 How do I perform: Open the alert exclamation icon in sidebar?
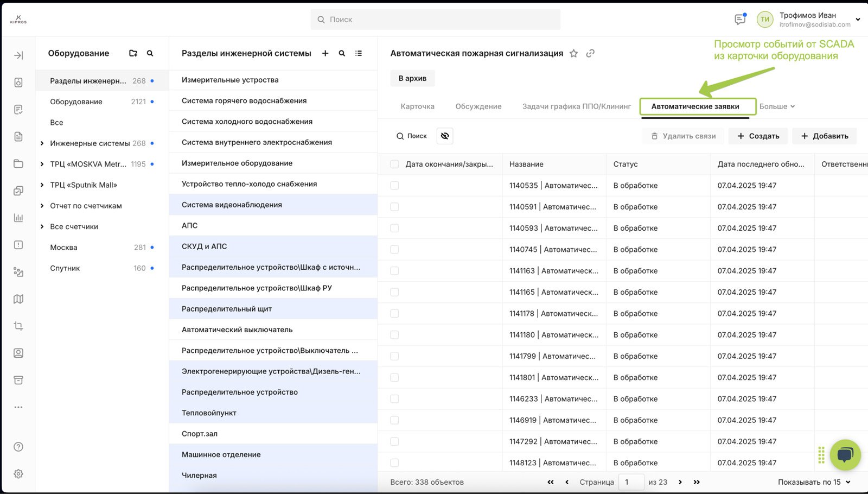[18, 245]
